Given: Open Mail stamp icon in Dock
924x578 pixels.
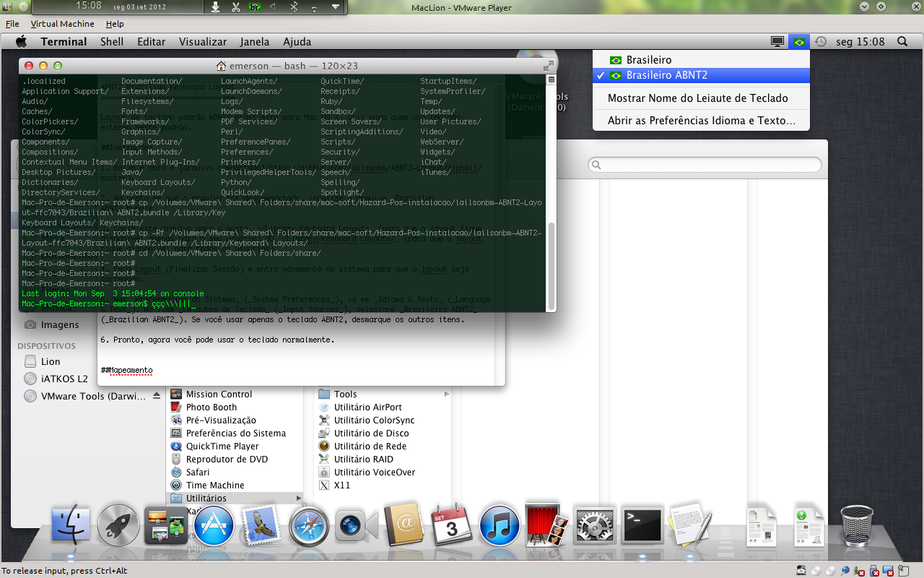Looking at the screenshot, I should click(x=261, y=525).
